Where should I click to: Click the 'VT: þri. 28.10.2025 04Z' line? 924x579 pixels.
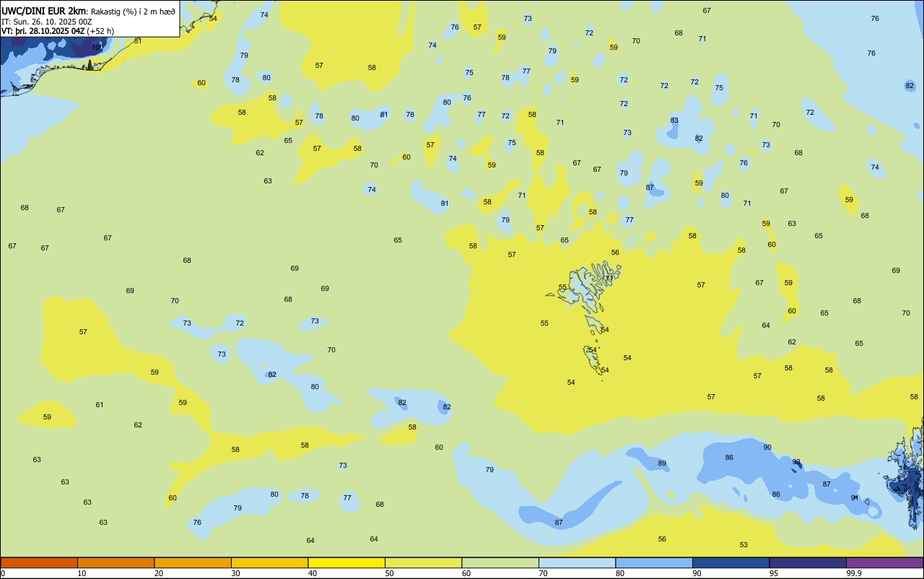click(43, 31)
